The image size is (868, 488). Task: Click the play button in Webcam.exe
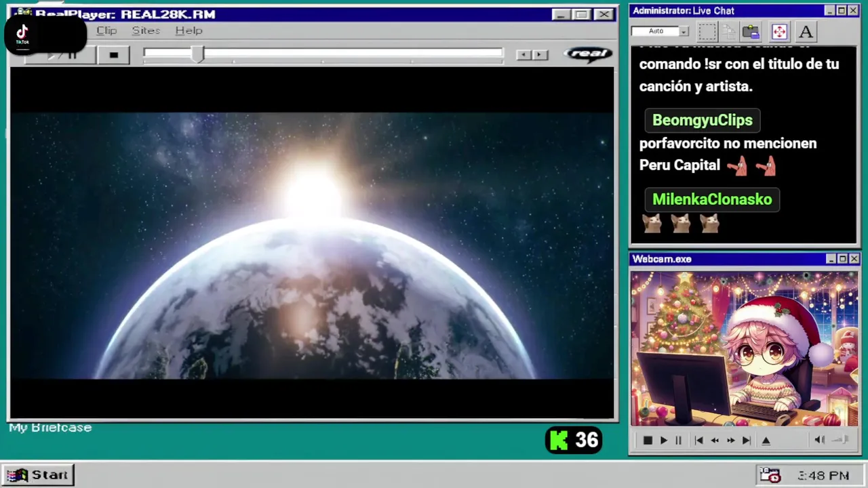[663, 441]
